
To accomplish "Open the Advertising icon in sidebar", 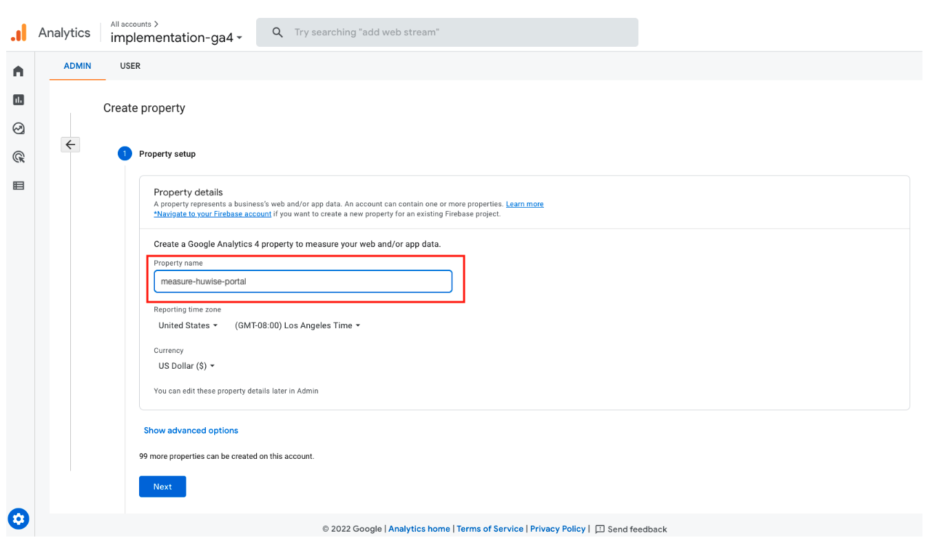I will [x=19, y=157].
